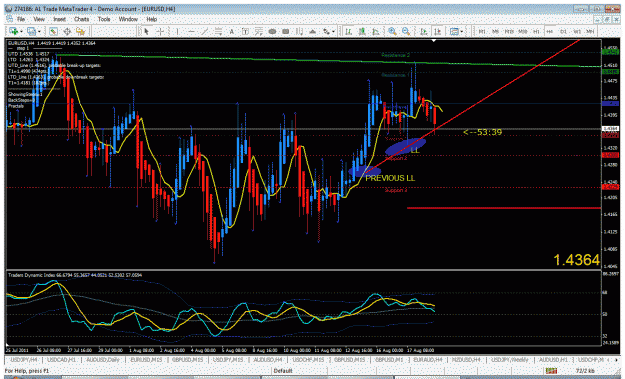Select the D1 timeframe button
The width and height of the screenshot is (625, 379).
click(x=563, y=31)
